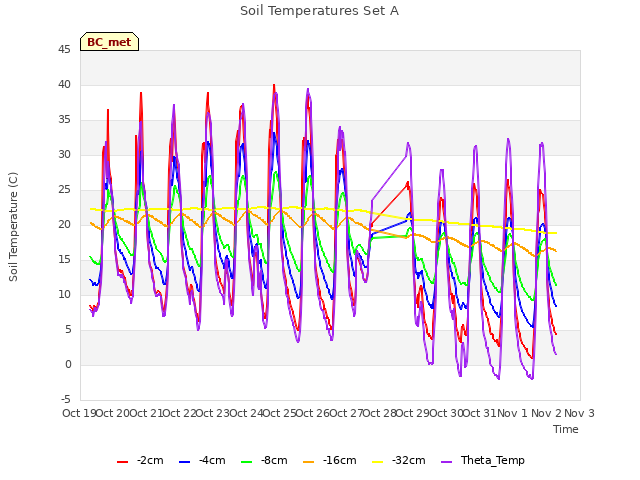
Task: Click the Oct 19 x-axis tick label
Action: point(79,413)
